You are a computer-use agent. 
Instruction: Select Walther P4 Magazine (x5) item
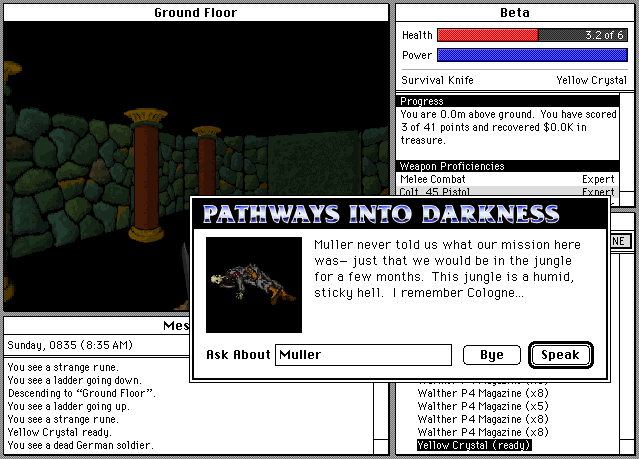pyautogui.click(x=483, y=406)
